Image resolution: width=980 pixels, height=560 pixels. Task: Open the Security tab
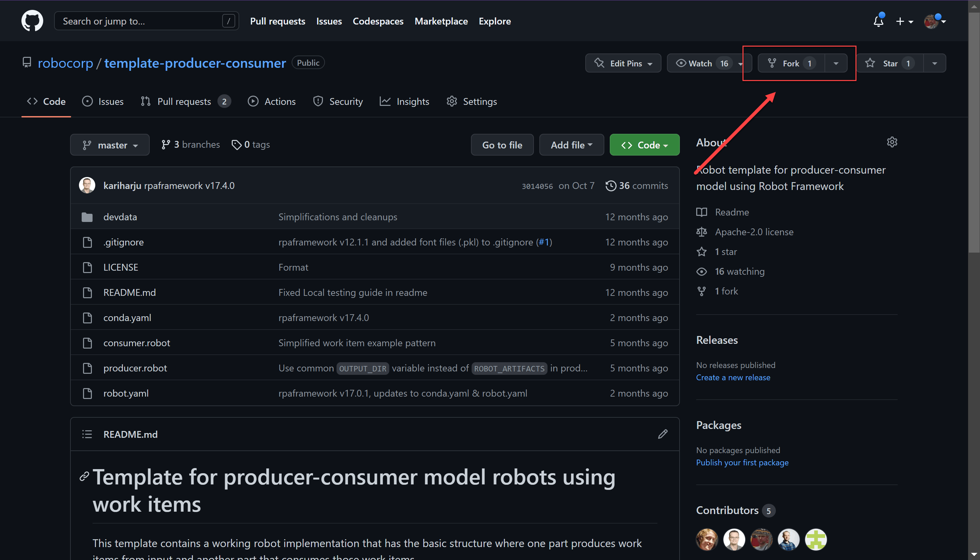pos(338,101)
